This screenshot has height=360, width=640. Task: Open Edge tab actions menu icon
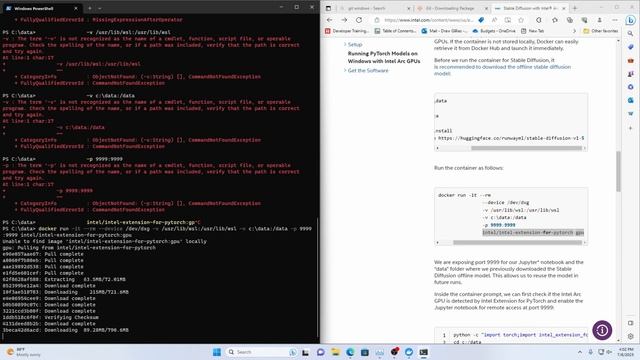329,8
